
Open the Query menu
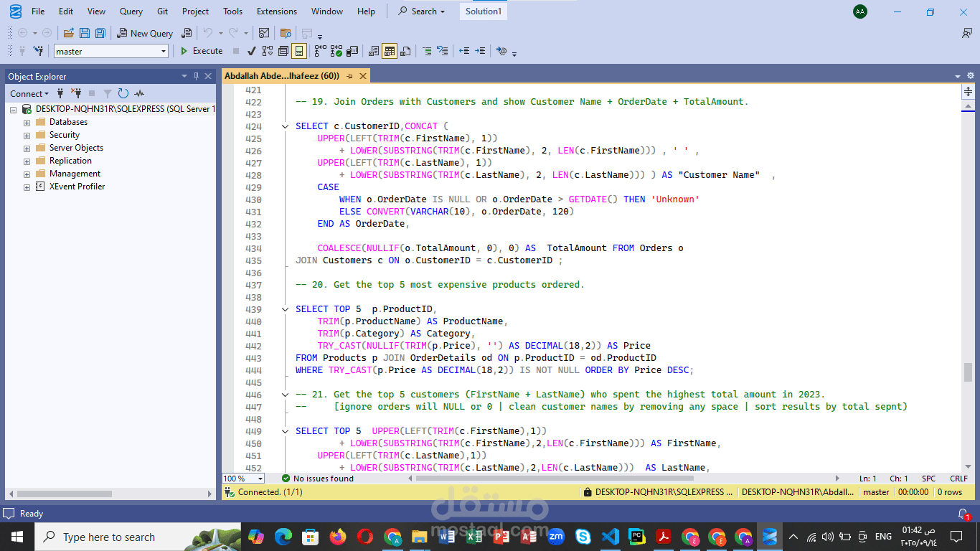(x=131, y=11)
